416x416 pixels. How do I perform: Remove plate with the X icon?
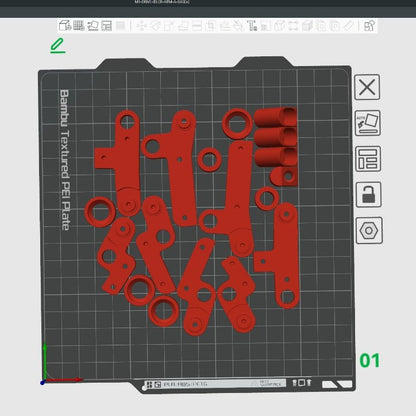pyautogui.click(x=367, y=87)
